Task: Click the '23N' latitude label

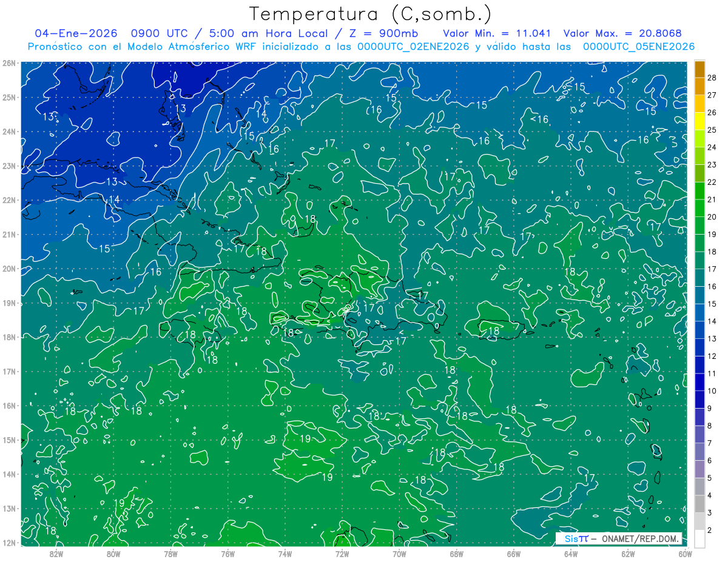Action: [x=8, y=166]
